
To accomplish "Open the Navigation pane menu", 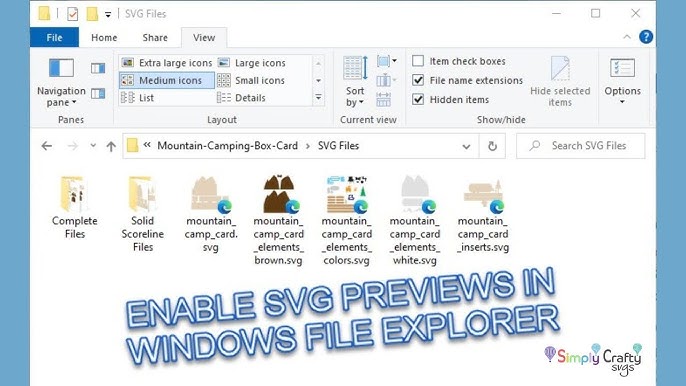I will click(x=61, y=83).
